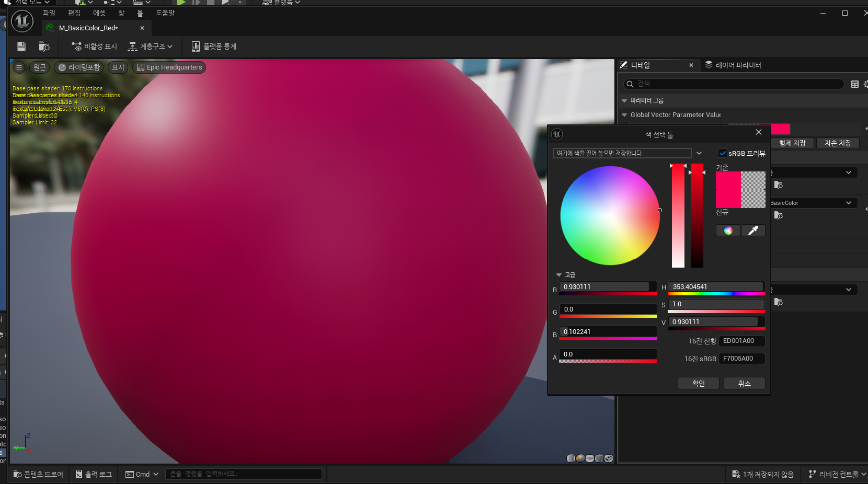Open the viewport hamburger options menu
The image size is (868, 484).
(19, 67)
